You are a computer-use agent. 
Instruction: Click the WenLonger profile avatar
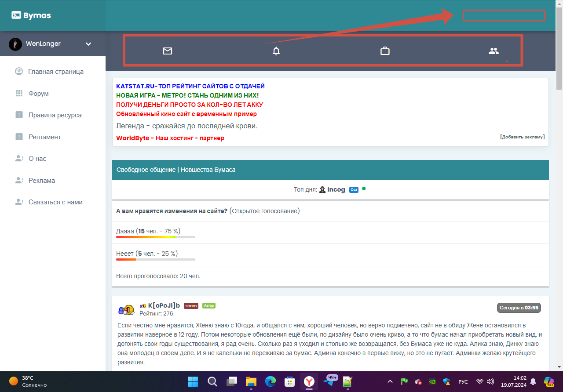pos(15,44)
